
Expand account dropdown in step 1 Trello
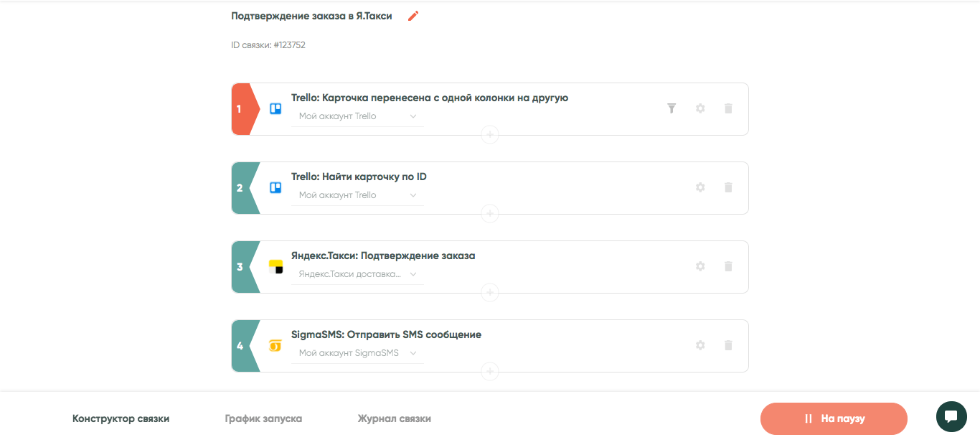[357, 116]
